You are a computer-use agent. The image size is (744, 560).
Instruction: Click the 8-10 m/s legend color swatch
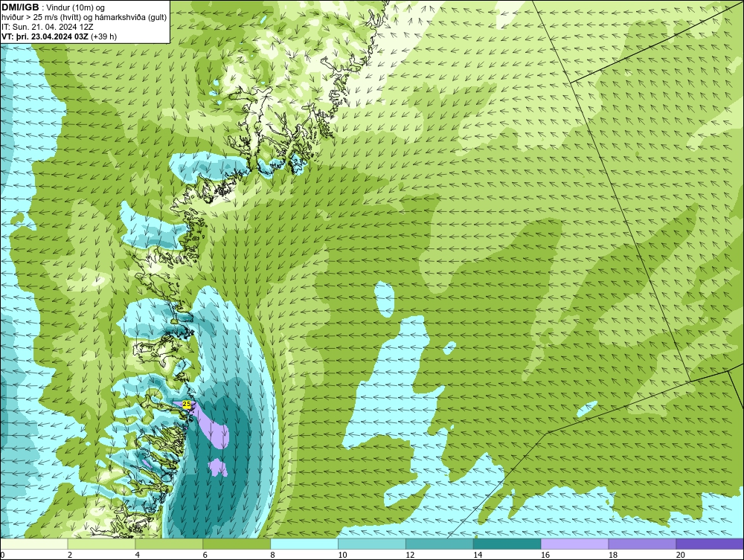(x=304, y=544)
